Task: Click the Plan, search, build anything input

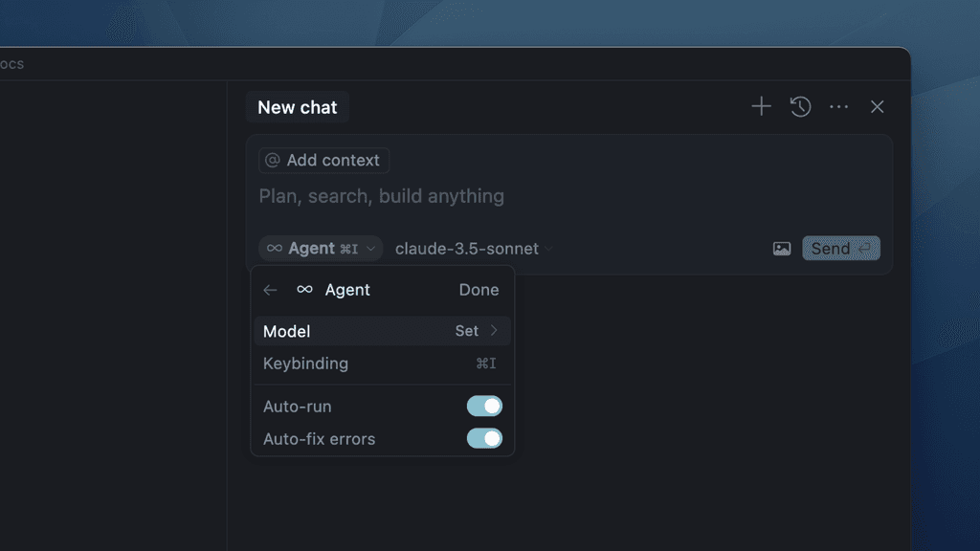Action: click(x=380, y=196)
